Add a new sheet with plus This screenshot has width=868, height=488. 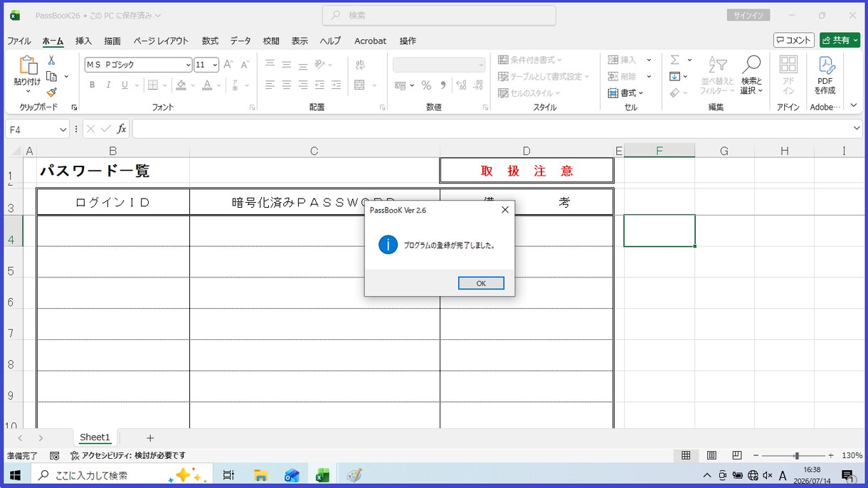tap(150, 438)
